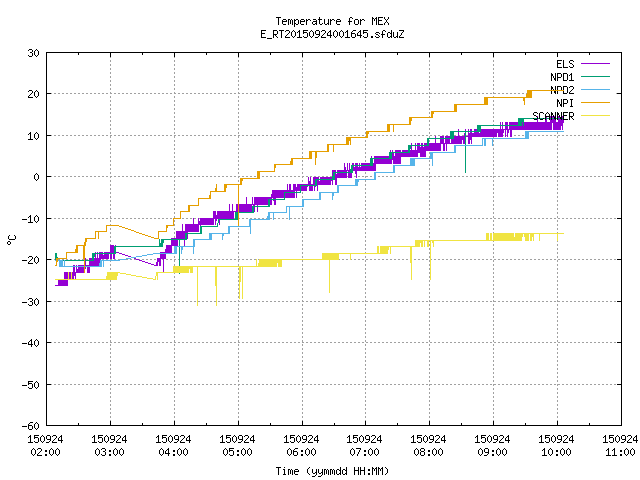Click the chart title 'Temperature for MEX'
Image resolution: width=640 pixels, height=480 pixels.
point(332,21)
